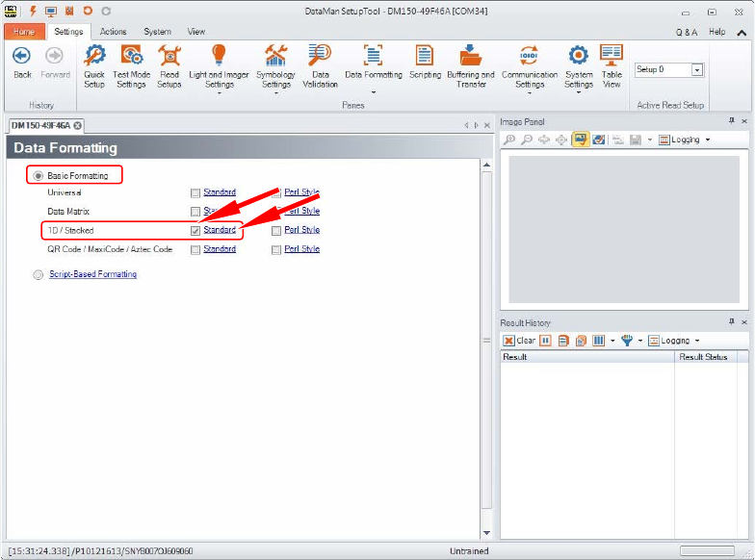Close the DM150-49F46A document tab
Screen dimensions: 755x560
pos(77,125)
